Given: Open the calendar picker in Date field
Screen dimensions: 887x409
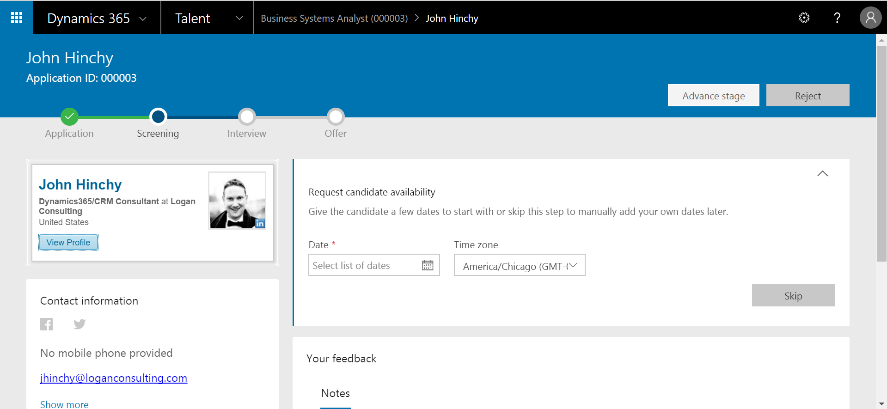Looking at the screenshot, I should tap(428, 265).
